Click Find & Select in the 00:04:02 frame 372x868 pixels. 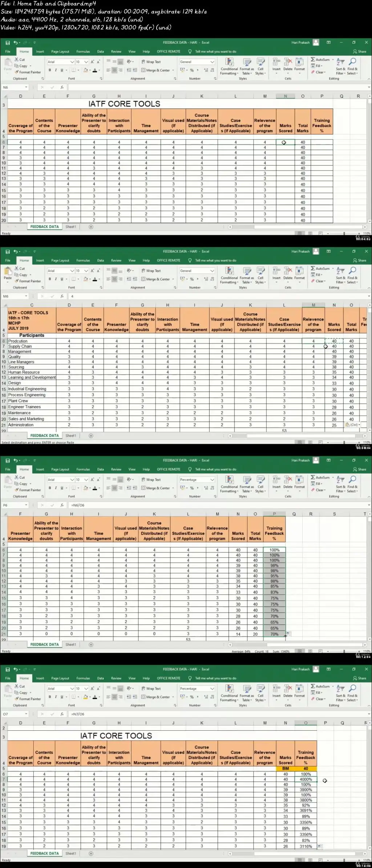click(352, 66)
